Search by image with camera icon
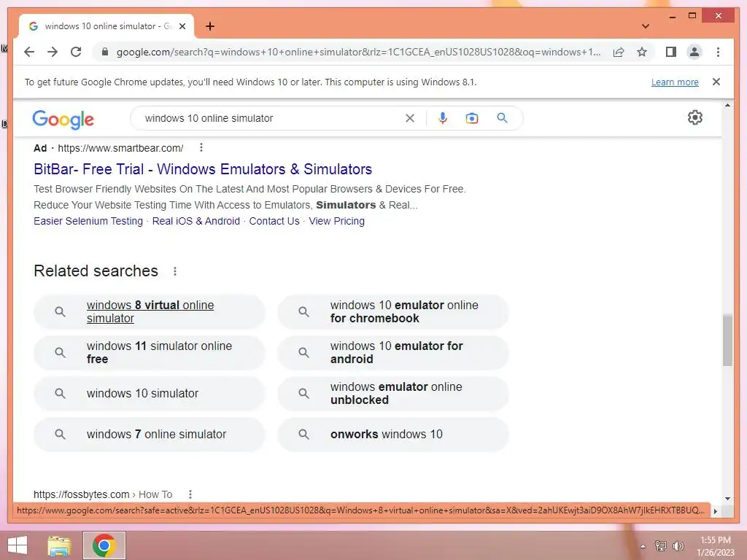747x560 pixels. (472, 118)
